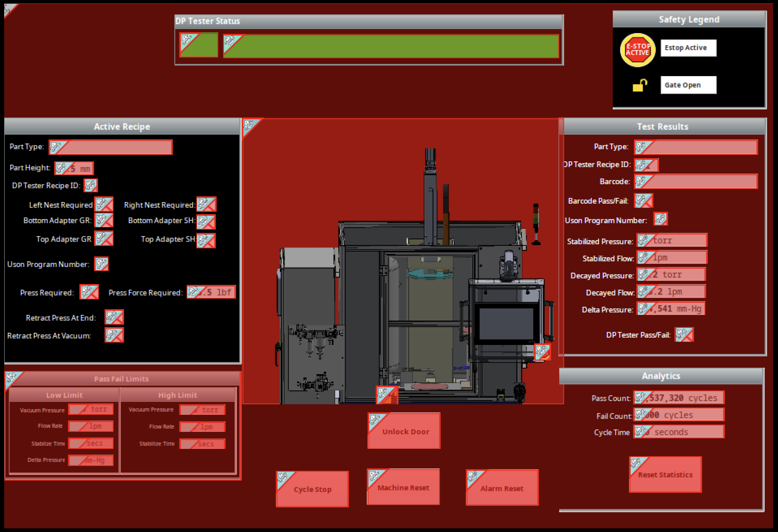Click the wide green DP Tester status bar
Viewport: 778px width, 532px height.
(391, 46)
